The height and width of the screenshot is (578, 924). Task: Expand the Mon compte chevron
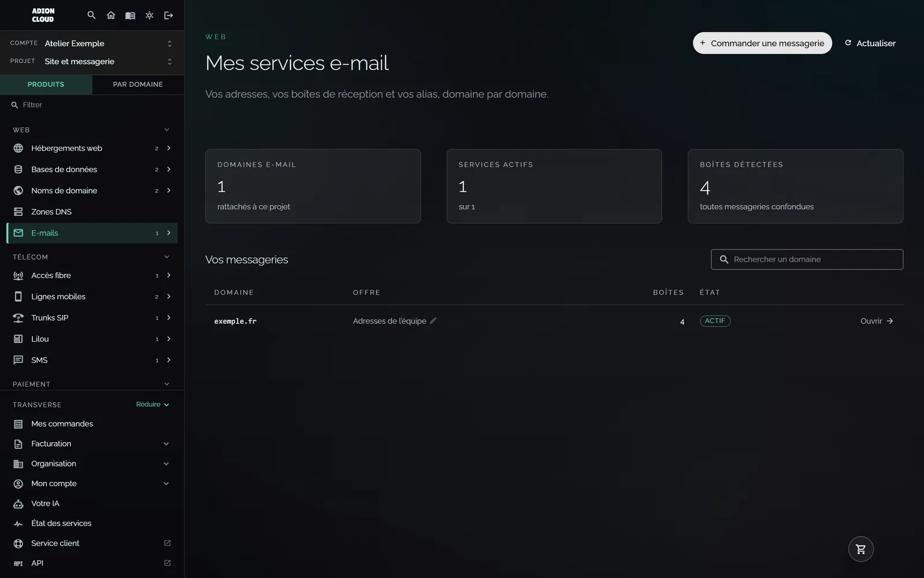coord(166,484)
